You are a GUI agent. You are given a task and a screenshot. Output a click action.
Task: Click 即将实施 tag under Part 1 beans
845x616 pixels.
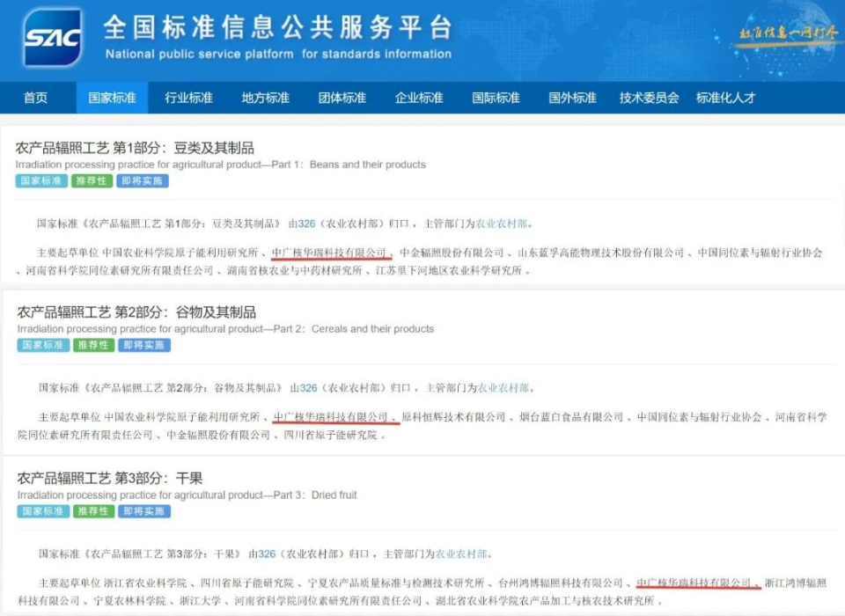click(x=143, y=181)
